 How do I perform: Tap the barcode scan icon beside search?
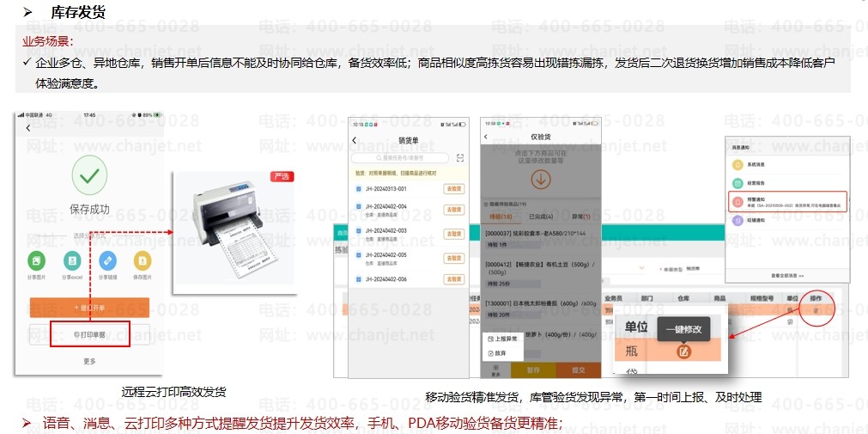click(460, 158)
